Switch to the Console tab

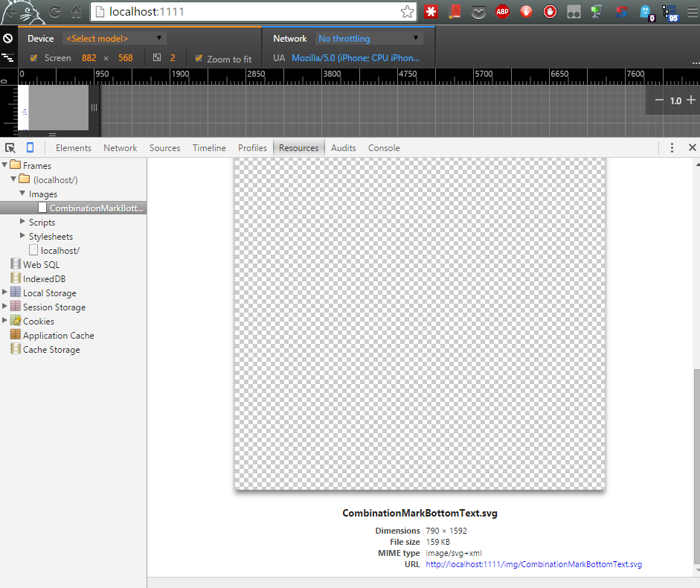click(x=384, y=148)
